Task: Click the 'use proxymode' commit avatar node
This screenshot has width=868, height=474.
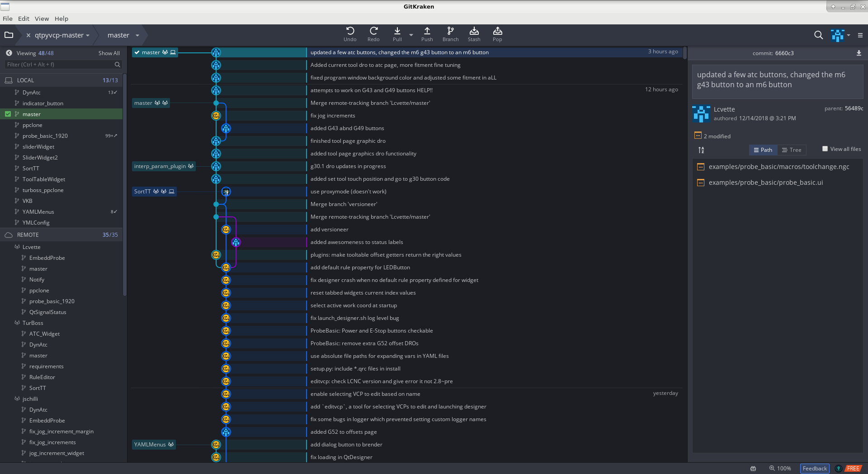Action: (x=226, y=192)
